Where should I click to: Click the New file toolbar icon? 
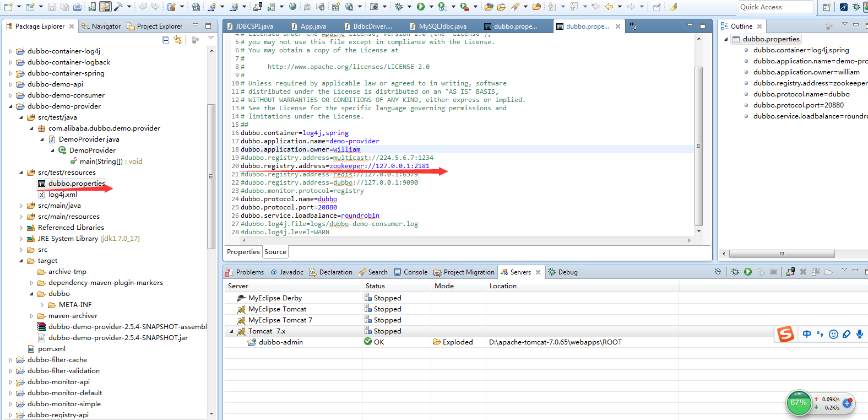click(x=8, y=7)
